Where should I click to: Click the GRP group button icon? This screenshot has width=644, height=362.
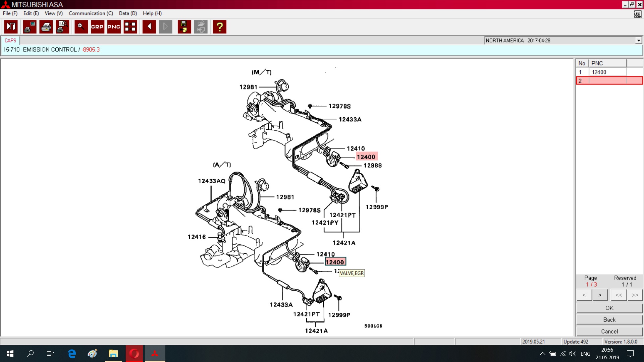tap(97, 27)
